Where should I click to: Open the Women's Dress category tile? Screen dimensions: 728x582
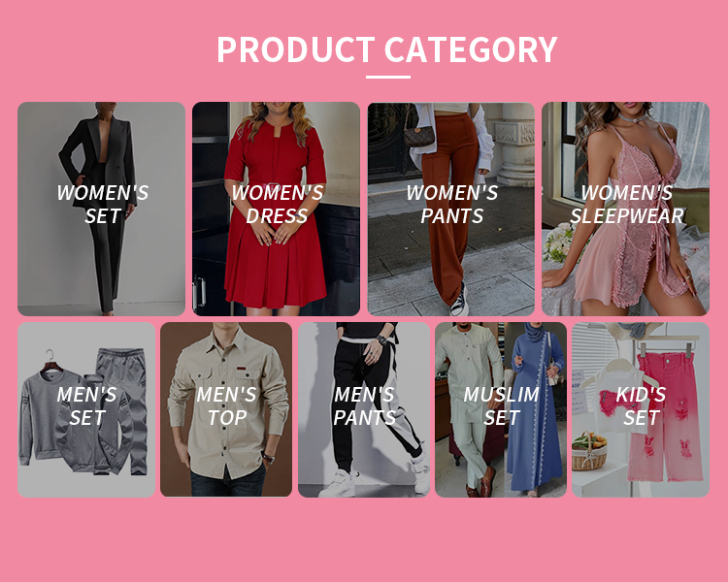coord(277,209)
